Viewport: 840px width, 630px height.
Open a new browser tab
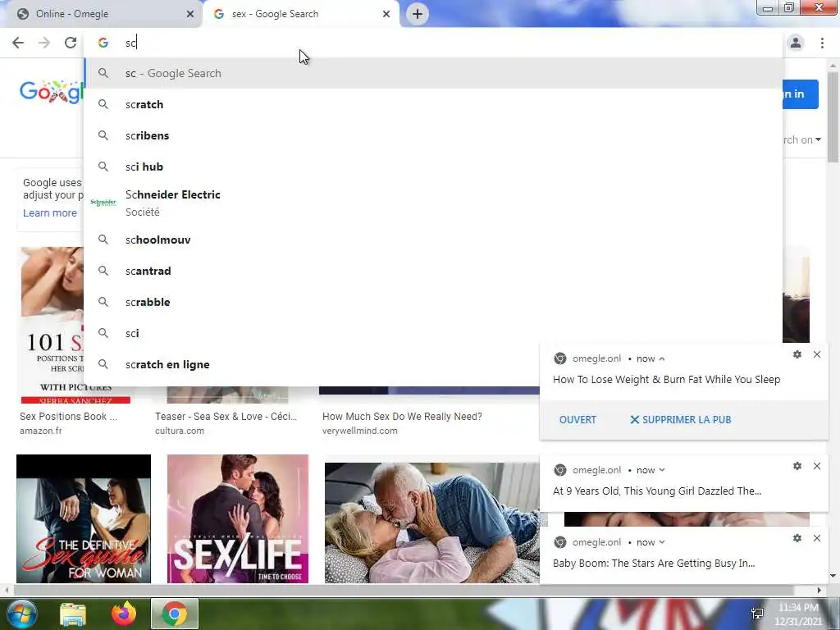(x=418, y=14)
